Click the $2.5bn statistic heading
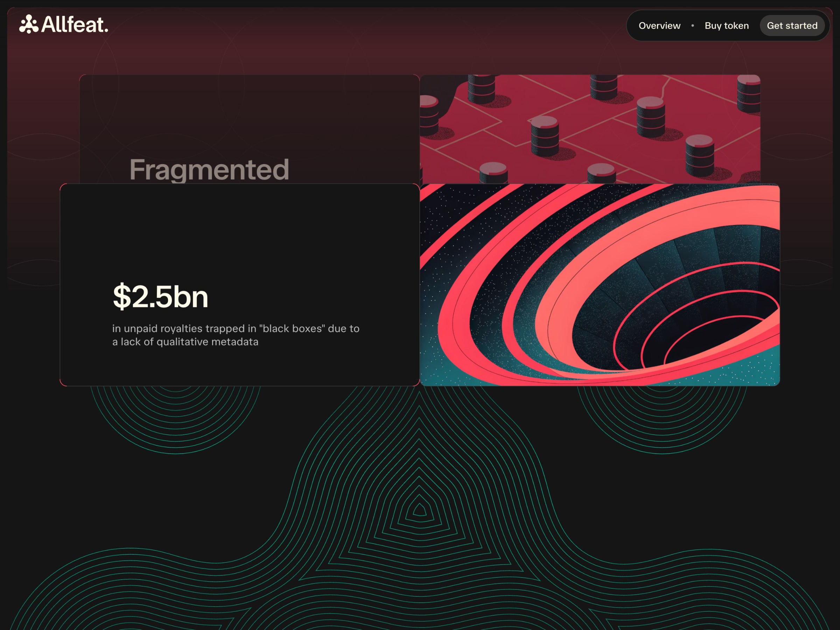The width and height of the screenshot is (840, 630). point(160,296)
